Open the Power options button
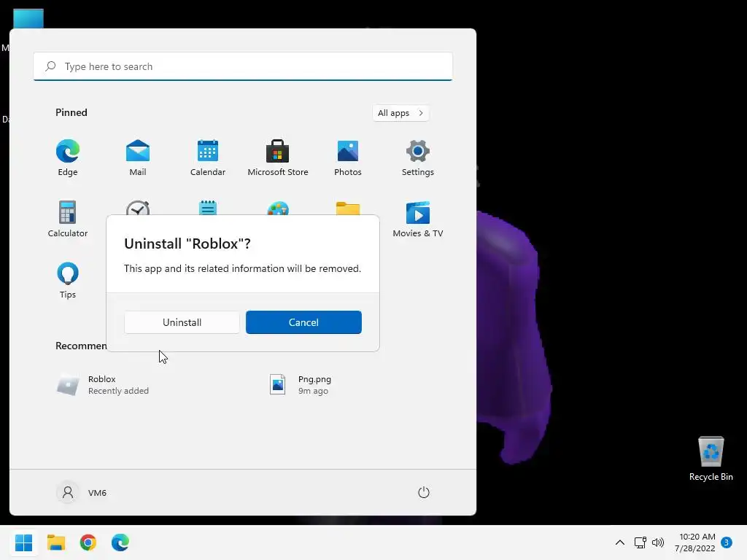 tap(424, 492)
